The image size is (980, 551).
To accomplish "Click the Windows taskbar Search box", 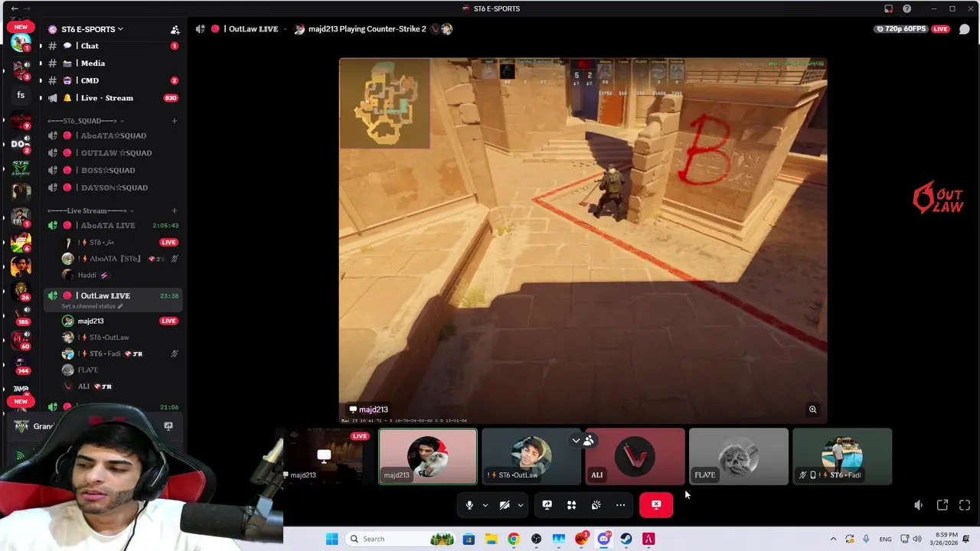I will click(399, 539).
